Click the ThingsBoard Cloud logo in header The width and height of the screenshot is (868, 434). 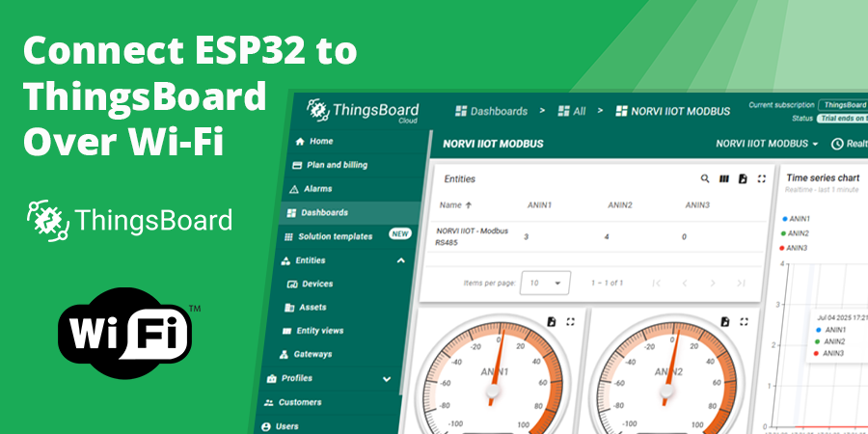pos(364,111)
